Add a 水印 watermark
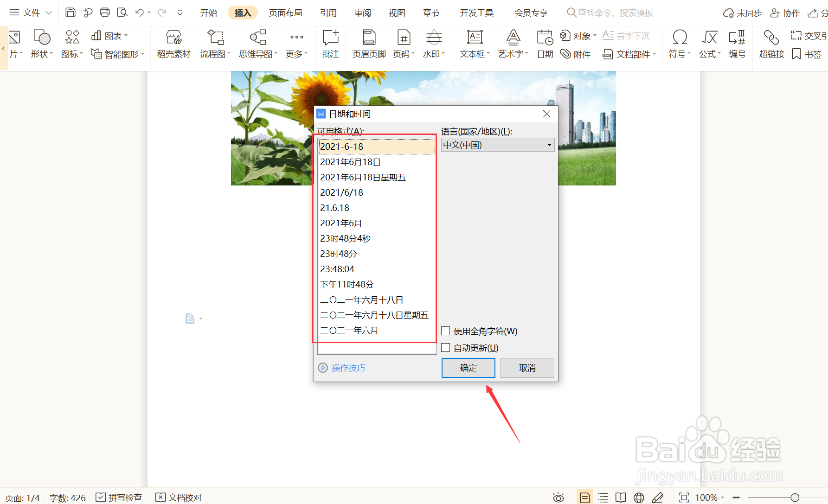Image resolution: width=828 pixels, height=504 pixels. [434, 45]
